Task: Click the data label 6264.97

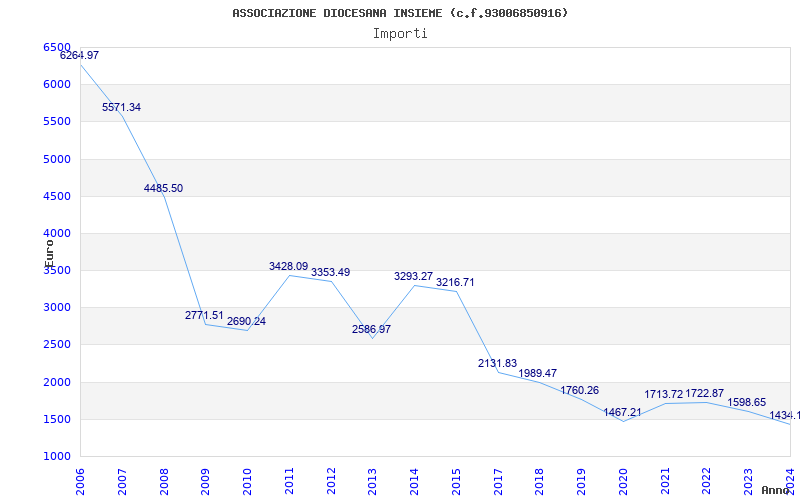Action: pyautogui.click(x=80, y=56)
